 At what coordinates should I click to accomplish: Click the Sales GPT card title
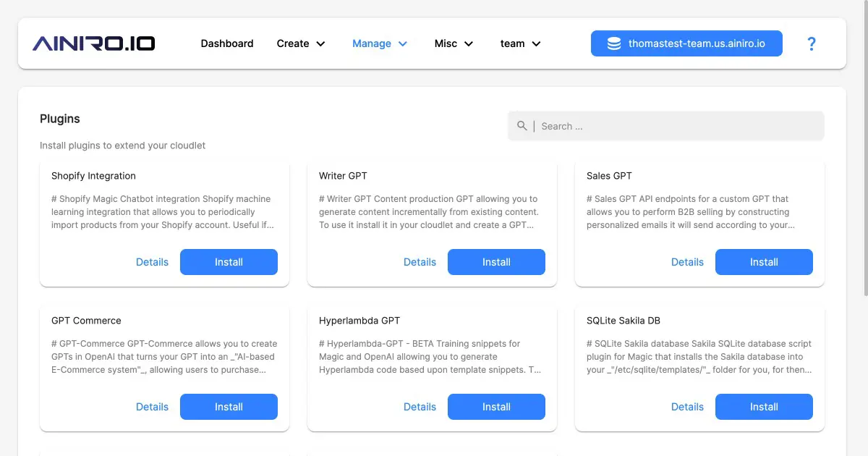tap(609, 176)
